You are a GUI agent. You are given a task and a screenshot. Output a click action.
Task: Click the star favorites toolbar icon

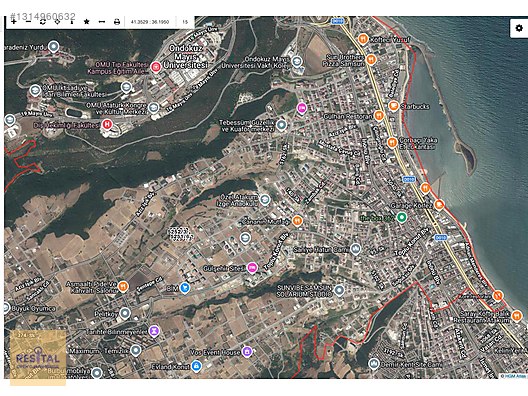(87, 22)
